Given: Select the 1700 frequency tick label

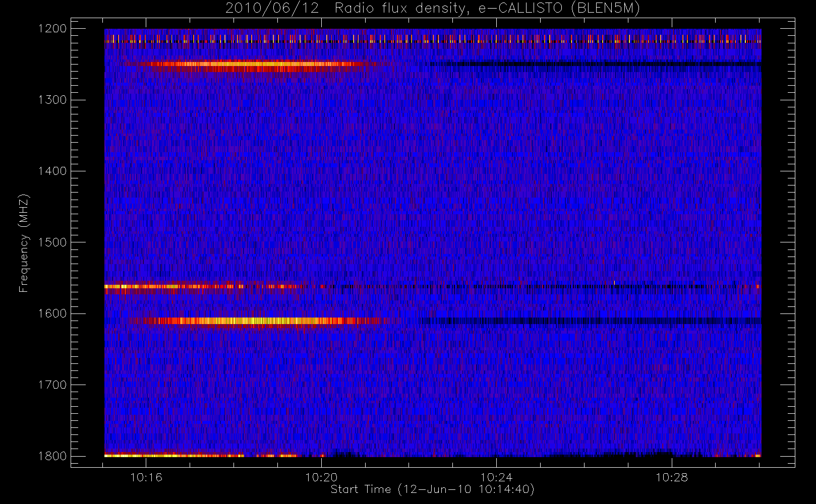Looking at the screenshot, I should (53, 385).
